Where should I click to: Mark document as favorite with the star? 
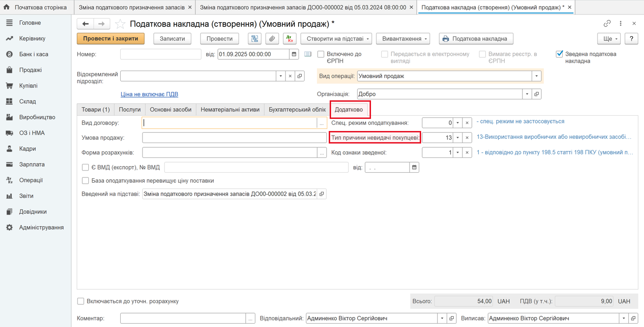coord(120,24)
